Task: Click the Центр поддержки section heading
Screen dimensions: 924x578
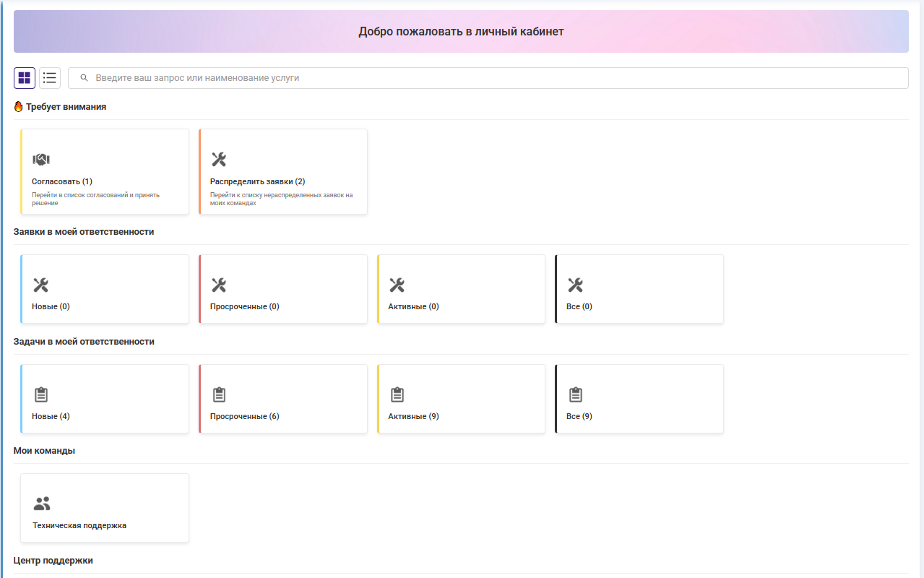Action: [53, 561]
